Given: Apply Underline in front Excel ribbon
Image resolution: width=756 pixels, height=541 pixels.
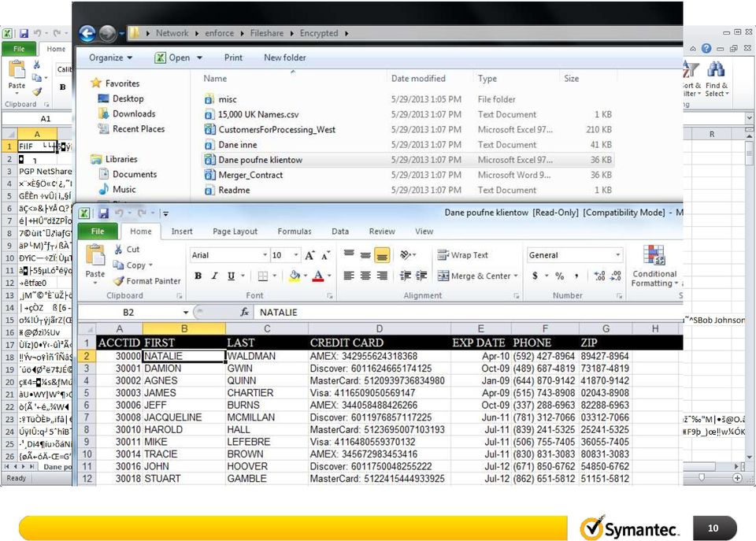Looking at the screenshot, I should point(232,276).
